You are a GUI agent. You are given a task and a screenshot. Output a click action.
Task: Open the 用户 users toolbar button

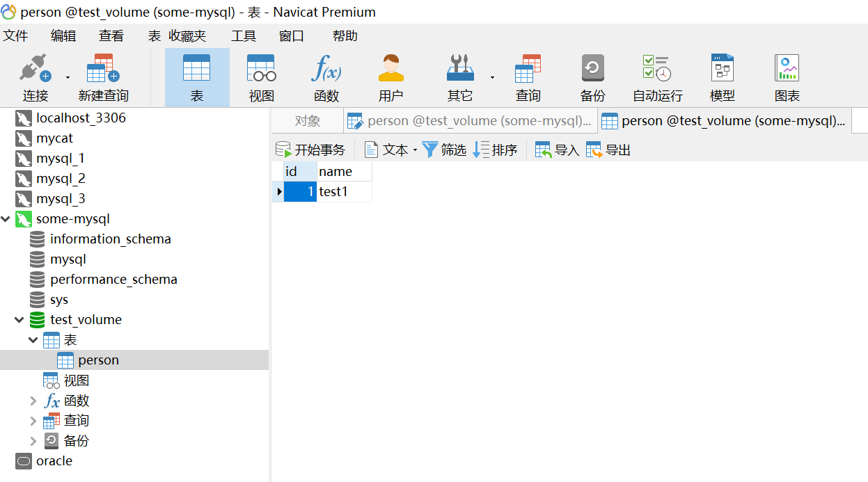pyautogui.click(x=390, y=78)
